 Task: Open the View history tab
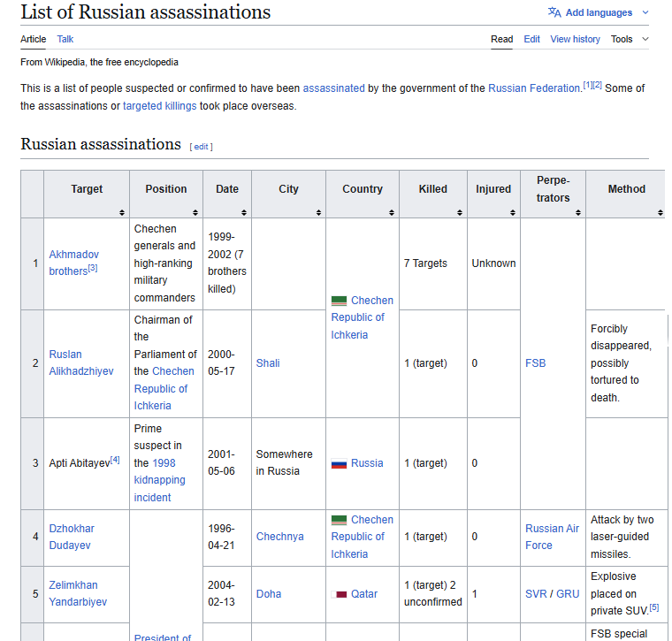pos(575,39)
